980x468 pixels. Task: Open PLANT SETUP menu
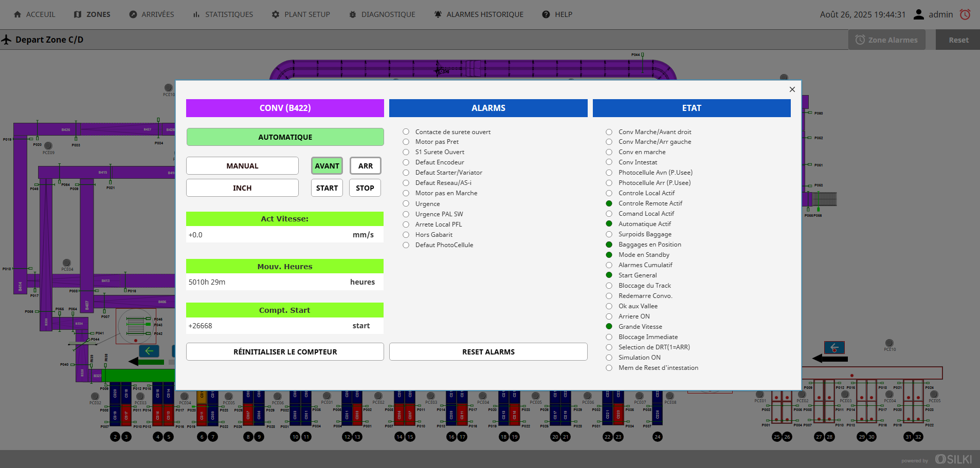tap(301, 14)
